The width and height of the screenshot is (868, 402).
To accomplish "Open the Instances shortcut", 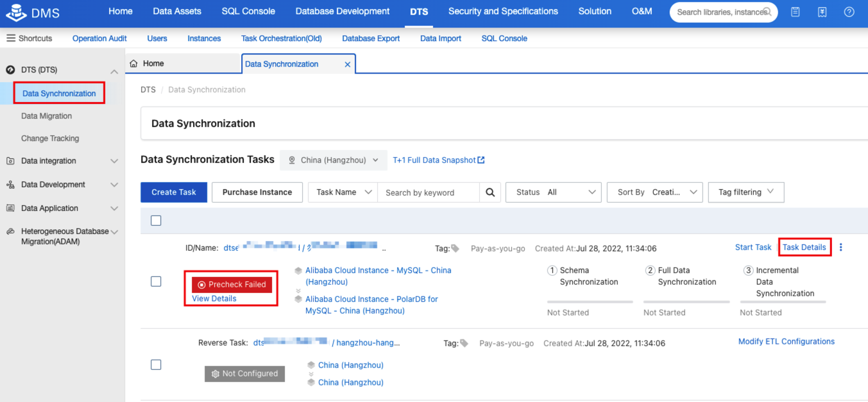I will [x=204, y=38].
